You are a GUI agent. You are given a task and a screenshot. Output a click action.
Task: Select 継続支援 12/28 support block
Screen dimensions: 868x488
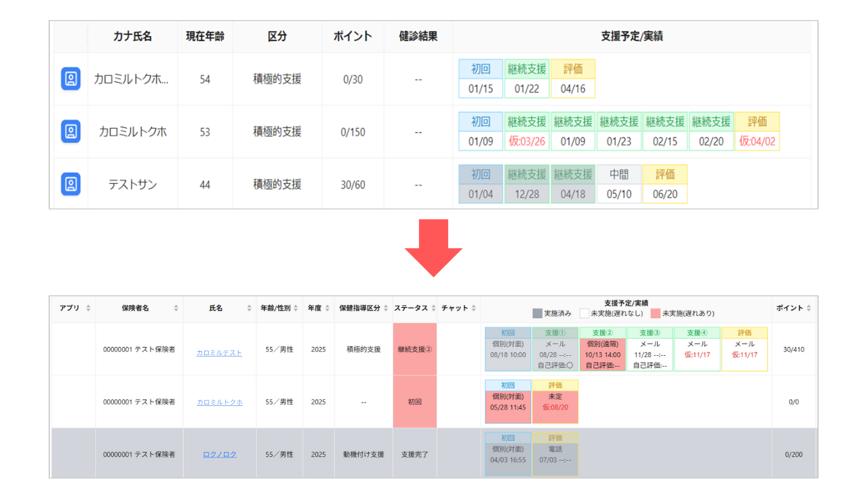(527, 184)
